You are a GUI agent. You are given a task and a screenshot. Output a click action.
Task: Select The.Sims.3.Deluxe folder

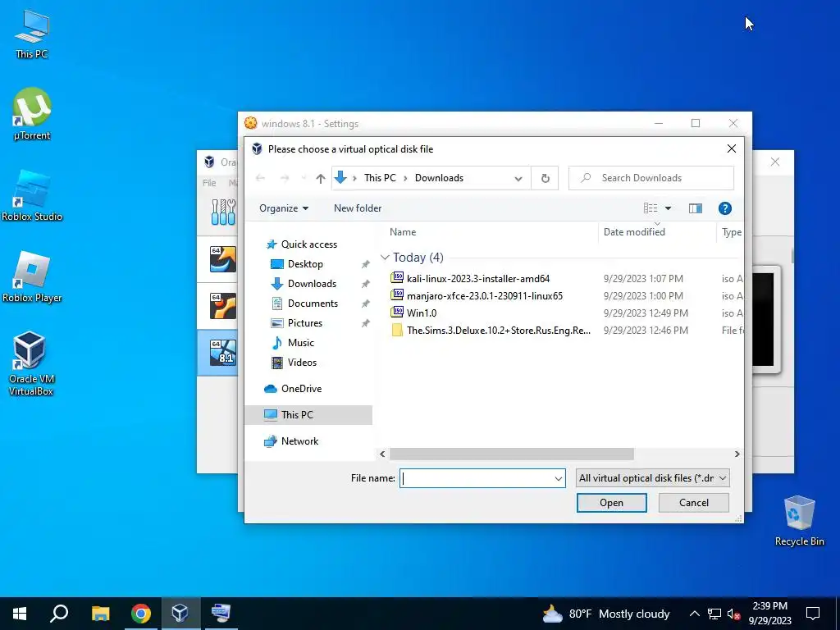(x=498, y=331)
